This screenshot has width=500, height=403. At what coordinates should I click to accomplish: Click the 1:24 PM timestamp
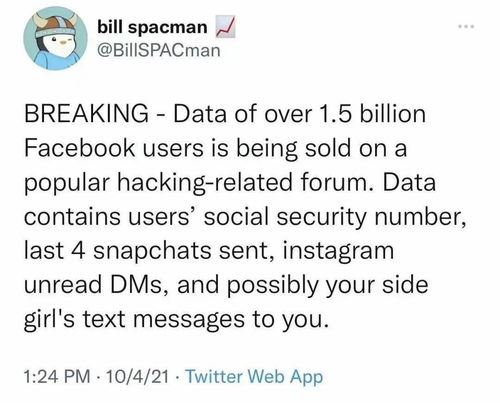[x=57, y=377]
